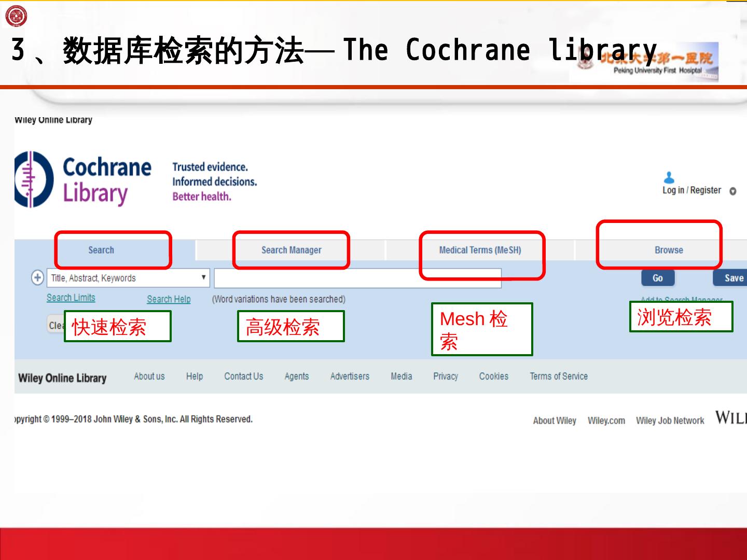This screenshot has height=560, width=747.
Task: Click the red university seal icon
Action: 16,16
